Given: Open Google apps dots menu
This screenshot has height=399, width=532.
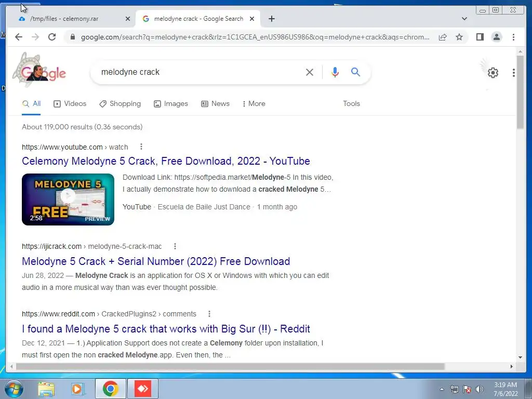Looking at the screenshot, I should (514, 72).
